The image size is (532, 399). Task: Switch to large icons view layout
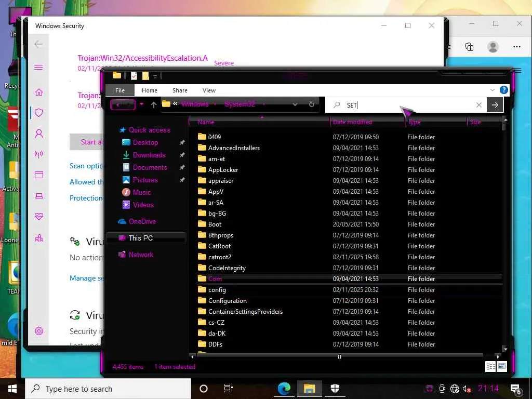tap(501, 366)
